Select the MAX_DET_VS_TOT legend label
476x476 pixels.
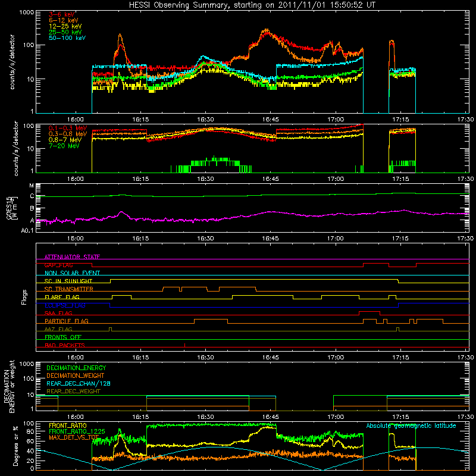click(x=74, y=438)
